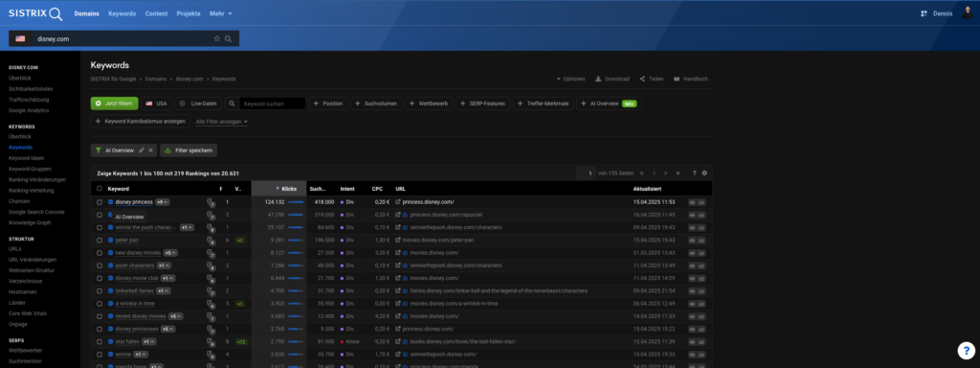The width and height of the screenshot is (980, 368).
Task: Open the Optionen dropdown
Action: click(570, 79)
